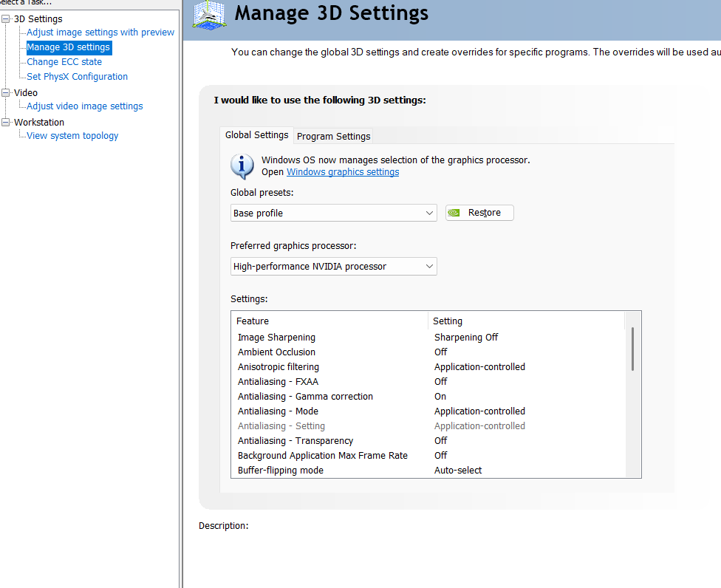Click the blue information icon
The image size is (721, 588).
[242, 166]
